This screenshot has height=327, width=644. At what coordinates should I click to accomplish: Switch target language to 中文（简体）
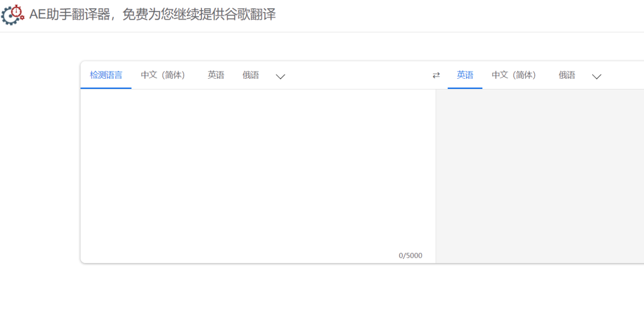click(x=513, y=75)
